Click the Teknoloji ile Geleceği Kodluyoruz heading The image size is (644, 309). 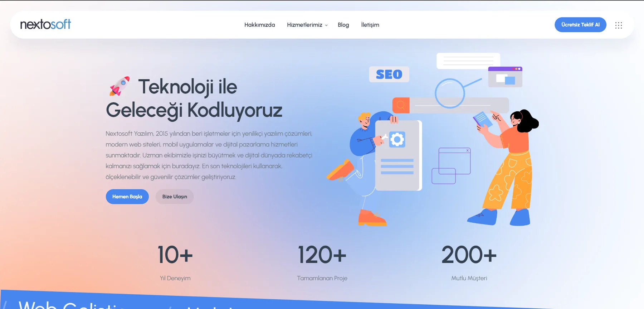(x=194, y=98)
